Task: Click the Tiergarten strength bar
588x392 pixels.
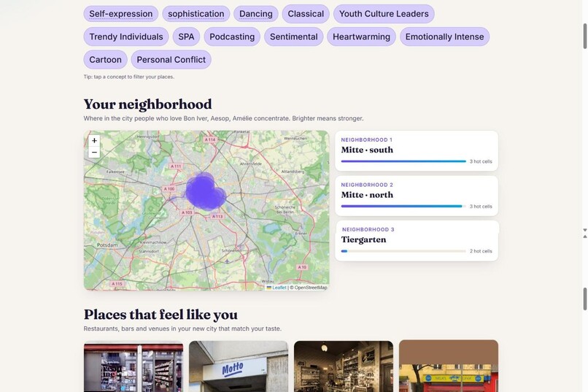Action: pyautogui.click(x=403, y=251)
